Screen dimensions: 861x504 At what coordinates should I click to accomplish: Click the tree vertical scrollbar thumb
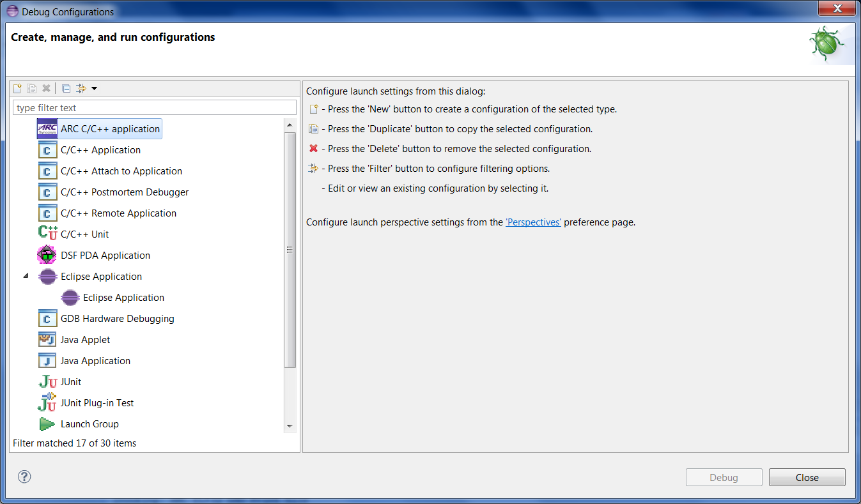tap(290, 250)
